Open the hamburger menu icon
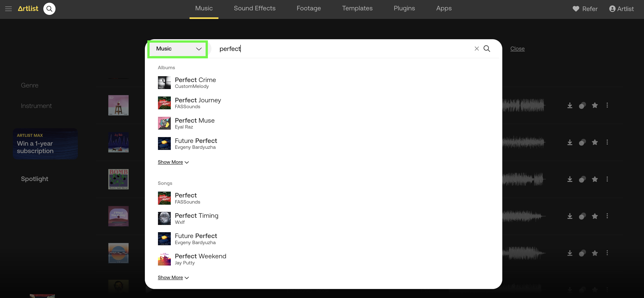The height and width of the screenshot is (298, 644). [9, 9]
